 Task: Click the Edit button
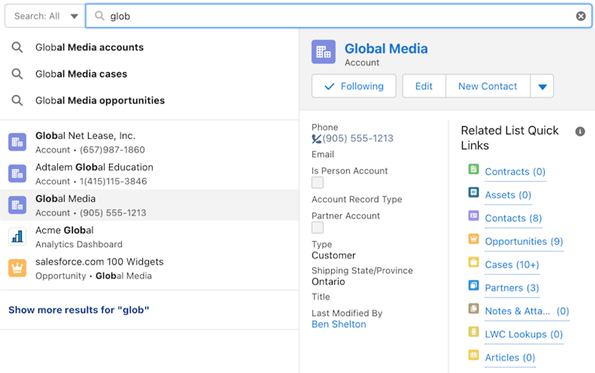click(424, 86)
